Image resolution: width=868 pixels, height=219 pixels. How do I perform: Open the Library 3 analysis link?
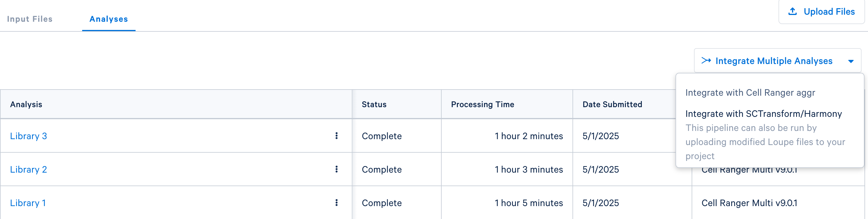coord(28,136)
